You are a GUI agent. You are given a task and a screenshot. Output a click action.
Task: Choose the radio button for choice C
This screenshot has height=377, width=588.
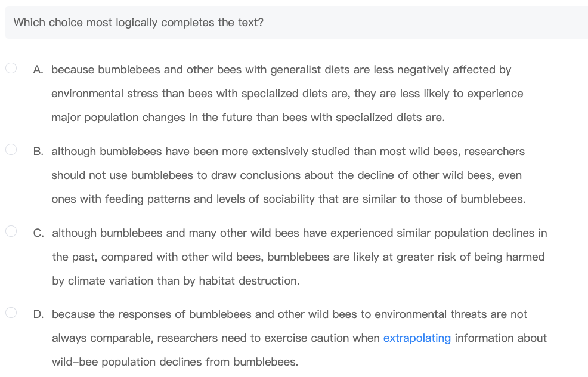pos(11,231)
